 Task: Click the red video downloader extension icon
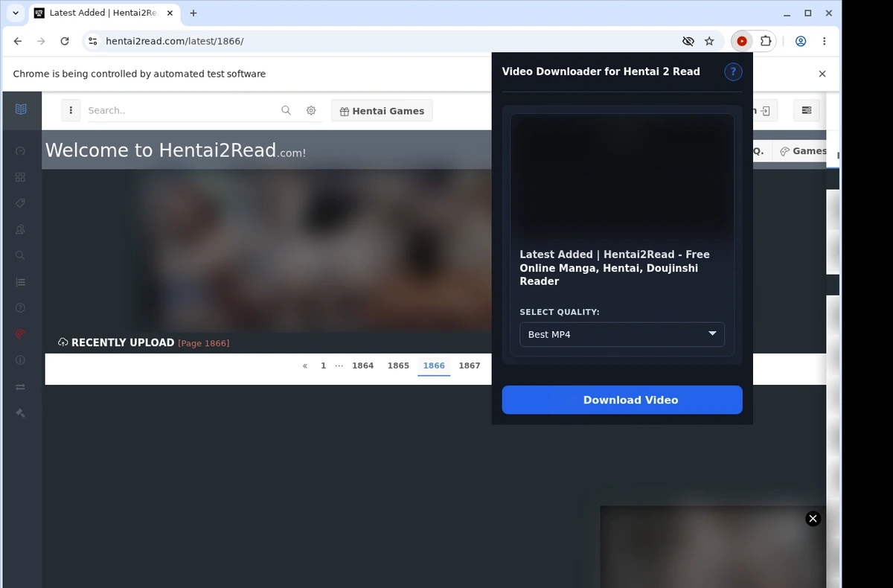742,41
